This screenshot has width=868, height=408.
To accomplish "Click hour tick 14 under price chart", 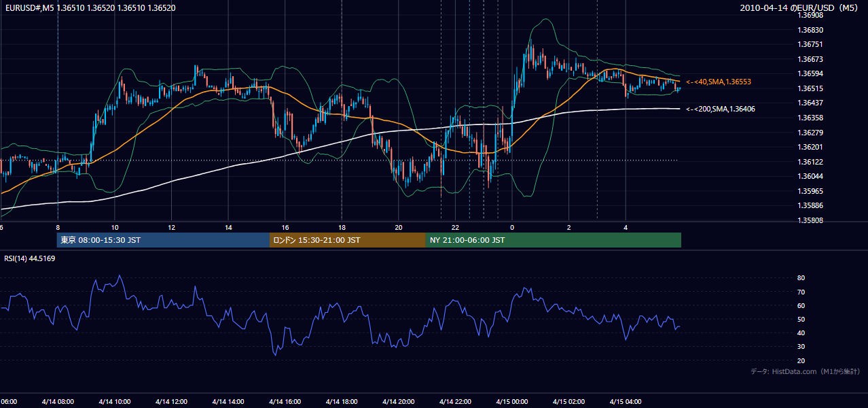I will point(228,228).
